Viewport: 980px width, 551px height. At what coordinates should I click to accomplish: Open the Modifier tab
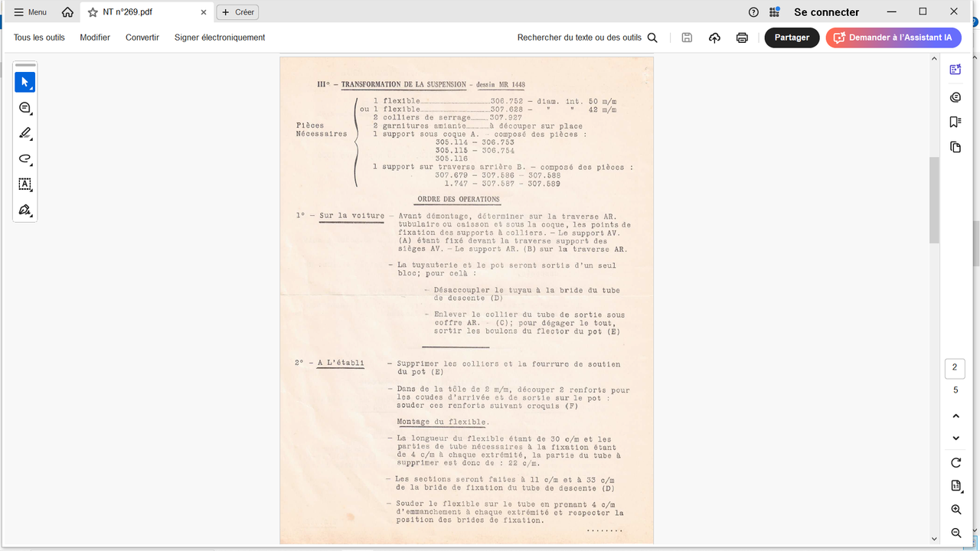click(x=95, y=37)
